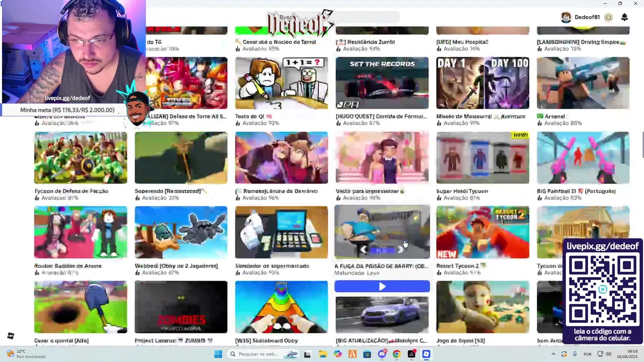Click the 'Cavar até o Núcleo da Terra!' title
Image resolution: width=644 pixels, height=362 pixels.
coord(275,42)
